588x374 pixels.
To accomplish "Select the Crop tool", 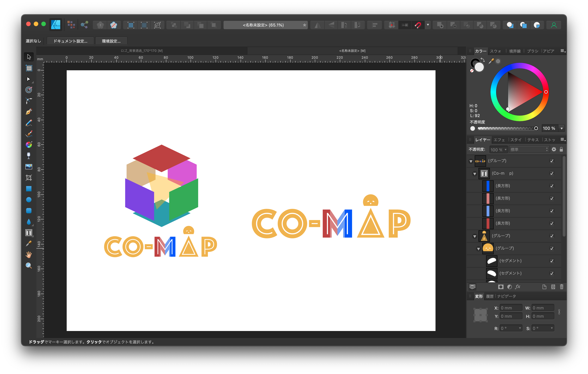I will (29, 178).
